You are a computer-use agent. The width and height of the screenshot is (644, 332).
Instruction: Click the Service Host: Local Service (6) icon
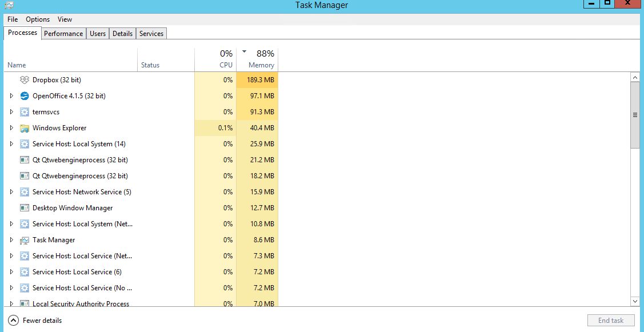coord(25,272)
